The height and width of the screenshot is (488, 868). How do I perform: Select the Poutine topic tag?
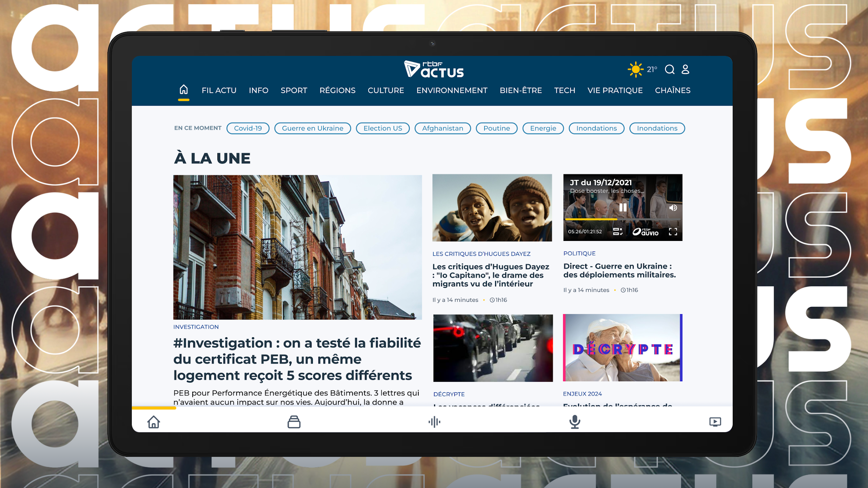coord(497,128)
